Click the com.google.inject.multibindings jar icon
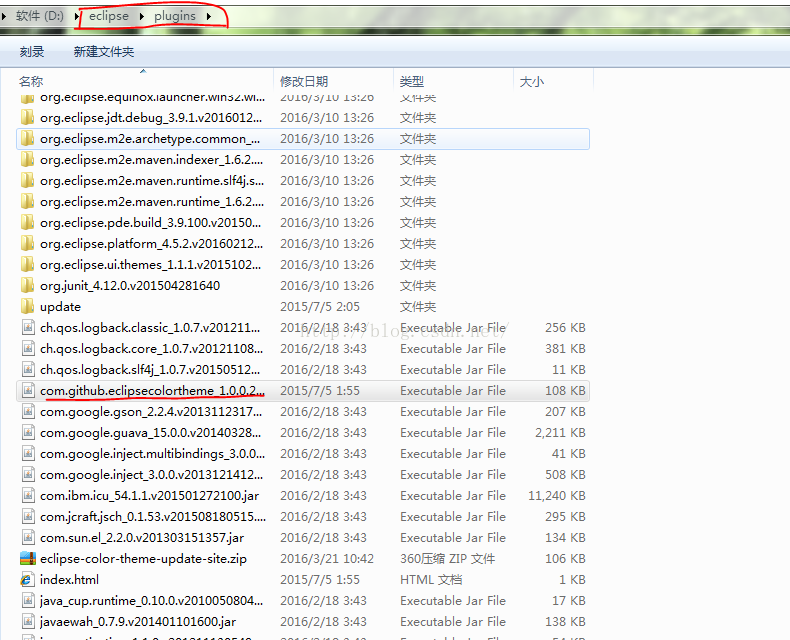790x640 pixels. click(28, 454)
